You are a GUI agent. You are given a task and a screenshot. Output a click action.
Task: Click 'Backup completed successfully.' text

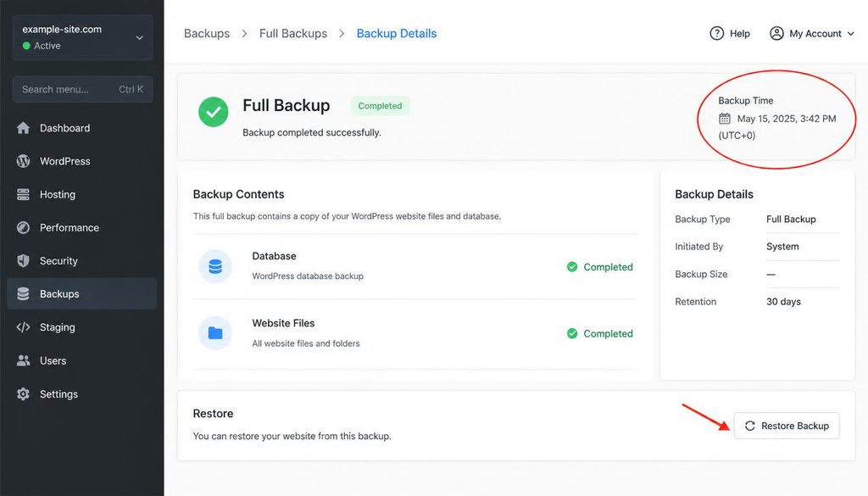coord(312,132)
